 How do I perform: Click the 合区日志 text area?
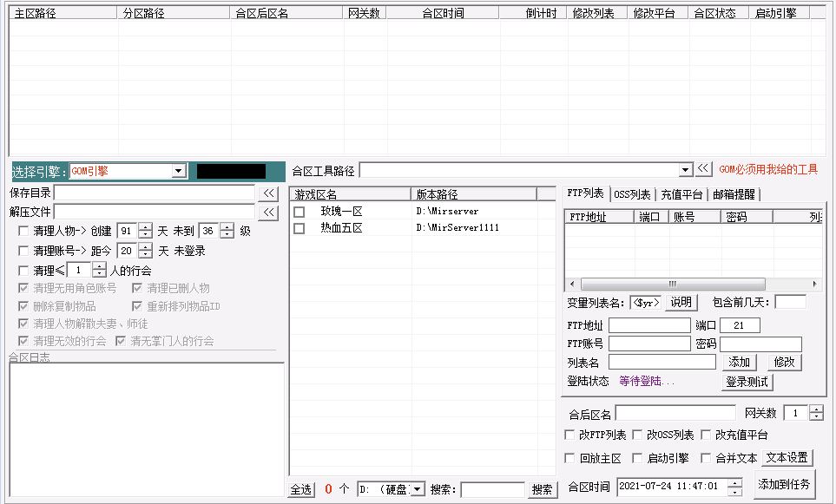(146, 430)
